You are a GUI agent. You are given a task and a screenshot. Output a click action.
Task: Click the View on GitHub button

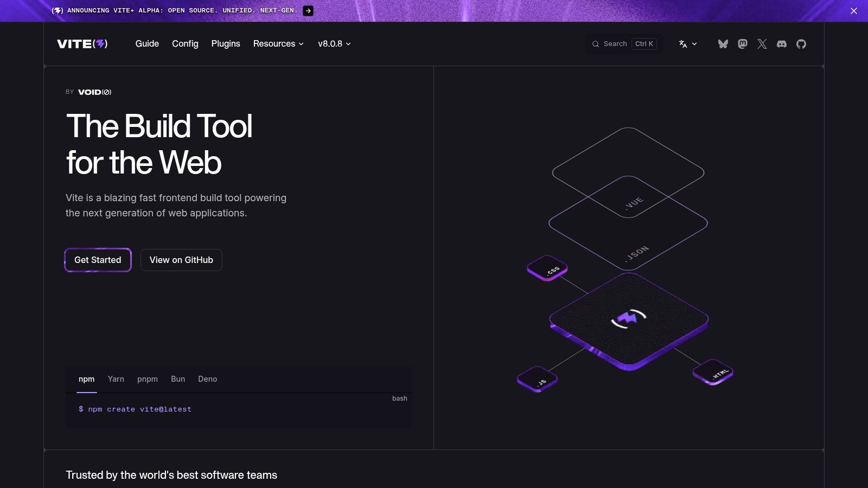181,260
